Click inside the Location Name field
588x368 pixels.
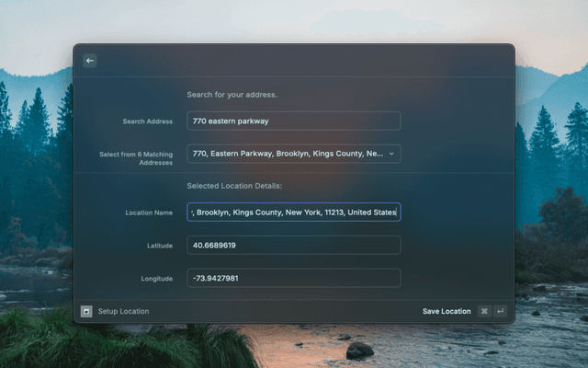[293, 213]
